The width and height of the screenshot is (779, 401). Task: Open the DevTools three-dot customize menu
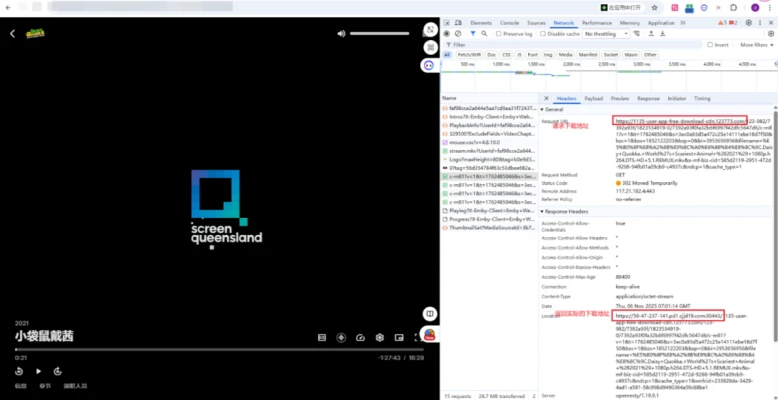(x=760, y=23)
